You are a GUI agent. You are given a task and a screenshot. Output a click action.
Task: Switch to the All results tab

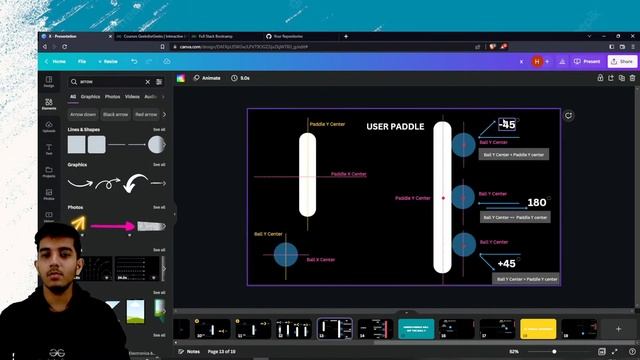click(73, 97)
